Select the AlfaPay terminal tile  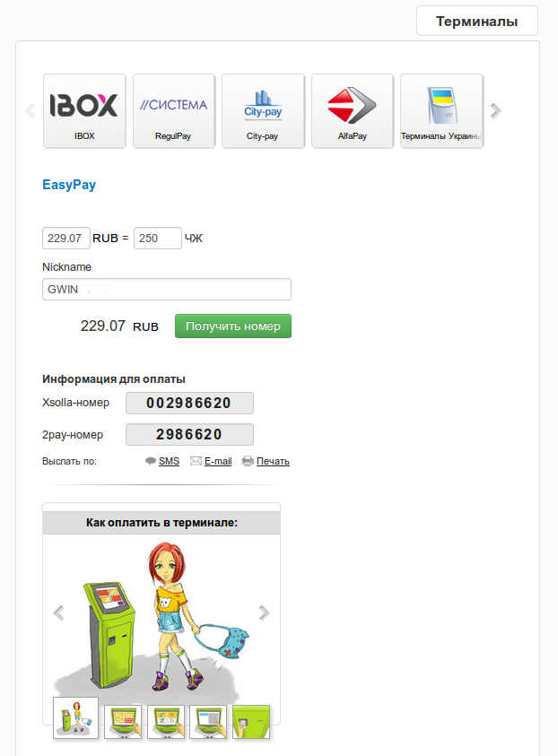[x=353, y=111]
